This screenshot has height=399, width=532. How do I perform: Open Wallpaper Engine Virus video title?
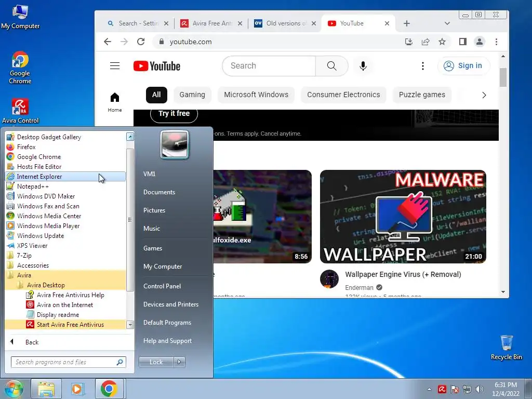[x=403, y=274]
